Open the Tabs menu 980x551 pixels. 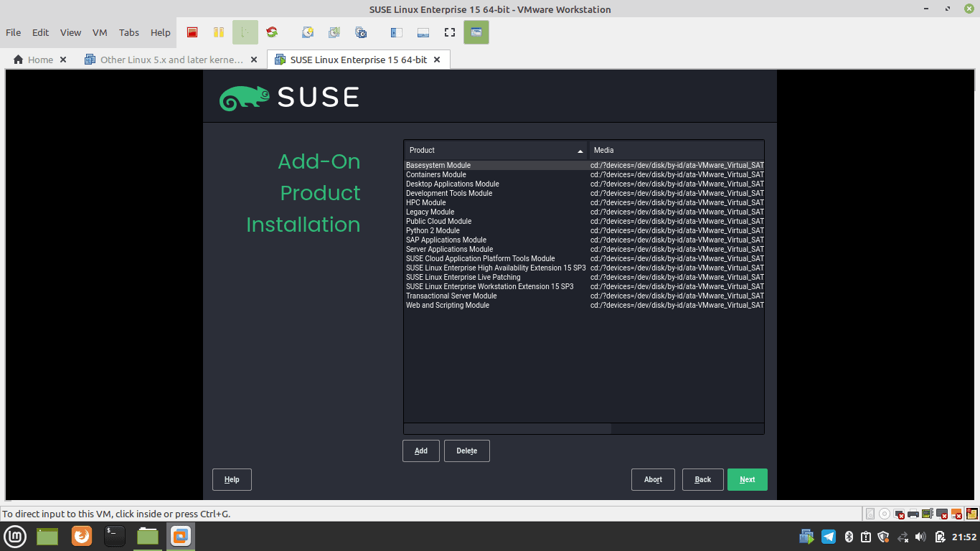(x=129, y=32)
